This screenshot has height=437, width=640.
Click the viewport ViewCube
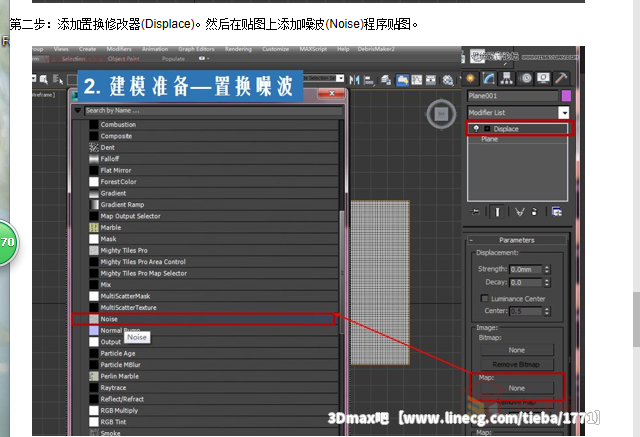click(x=441, y=114)
